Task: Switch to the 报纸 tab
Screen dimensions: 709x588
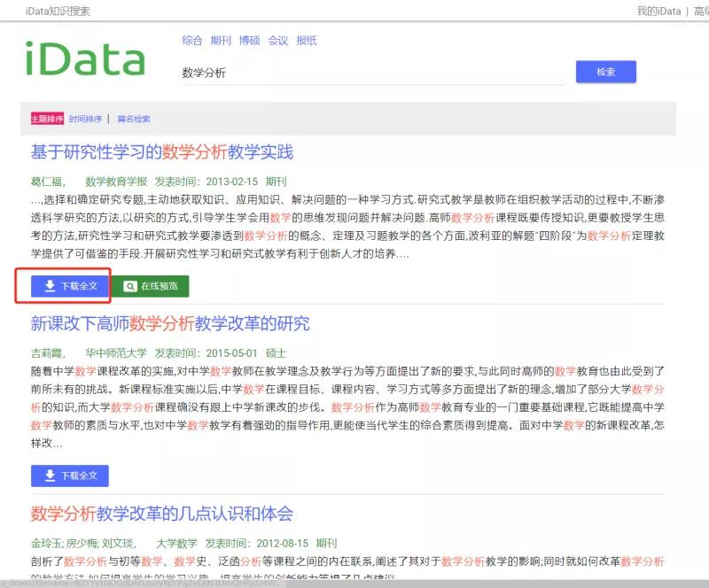Action: click(x=304, y=41)
